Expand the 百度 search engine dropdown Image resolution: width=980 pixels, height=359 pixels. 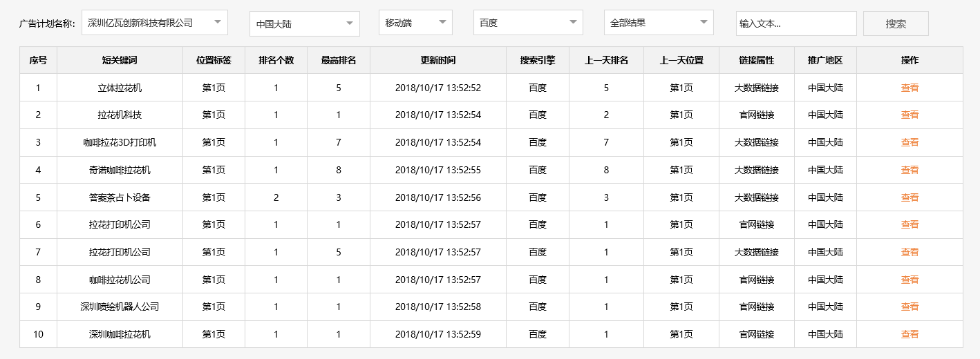pos(528,23)
